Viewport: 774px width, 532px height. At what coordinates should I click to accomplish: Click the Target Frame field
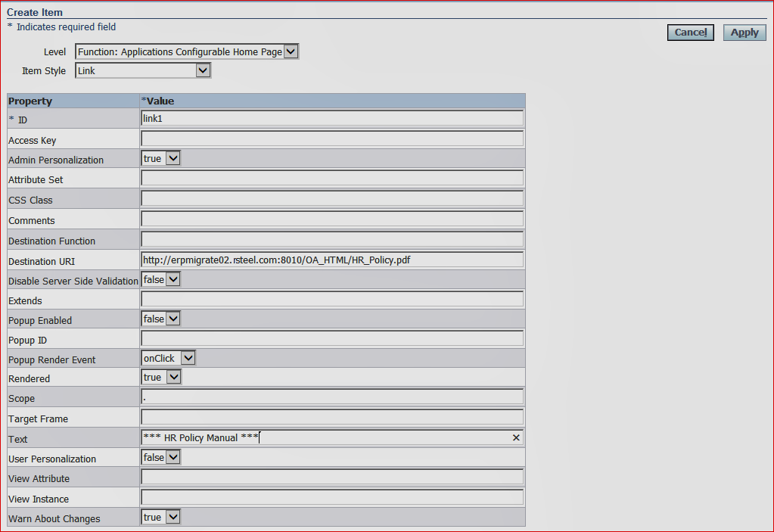331,417
